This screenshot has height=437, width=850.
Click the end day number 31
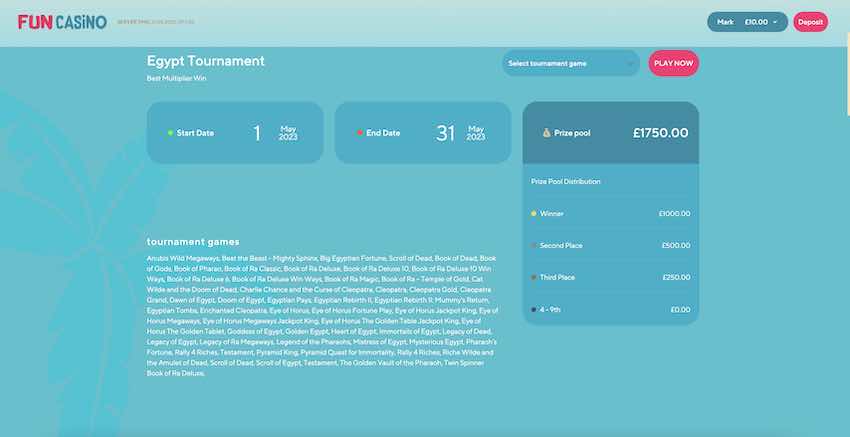point(445,133)
